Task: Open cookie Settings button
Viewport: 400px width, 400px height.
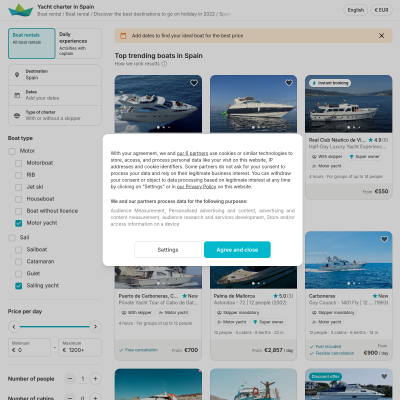Action: pos(168,250)
